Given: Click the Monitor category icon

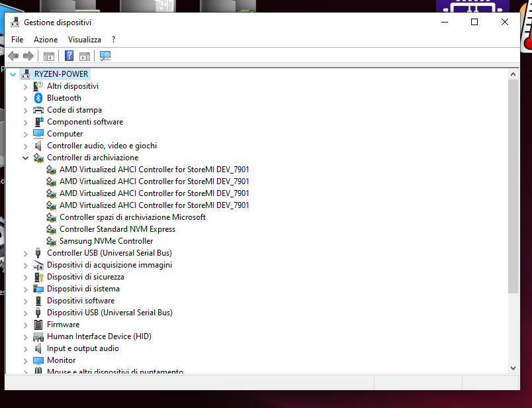Looking at the screenshot, I should (x=38, y=360).
